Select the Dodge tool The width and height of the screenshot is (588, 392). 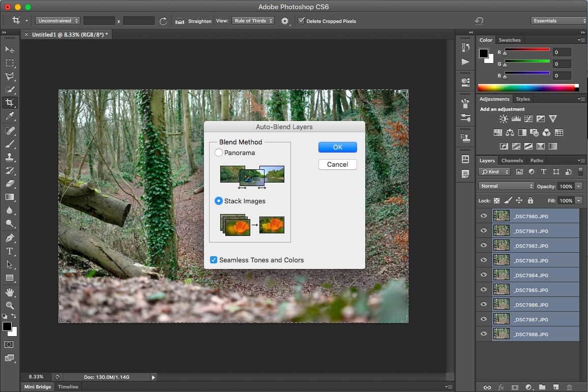(10, 224)
